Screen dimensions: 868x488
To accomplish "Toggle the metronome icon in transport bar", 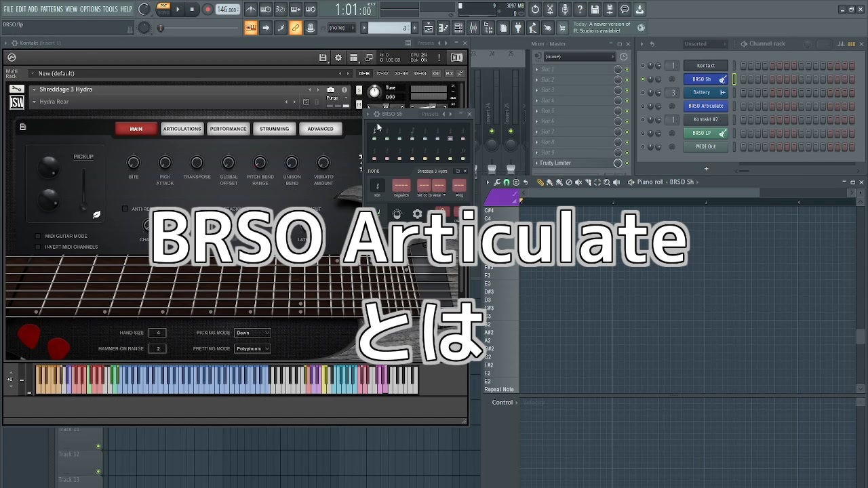I will (251, 9).
